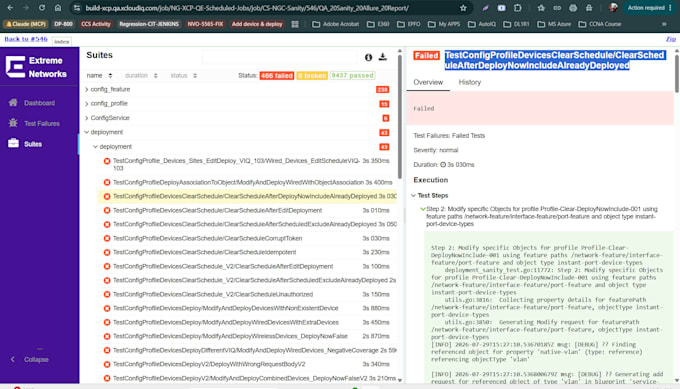
Task: Click the browser reload icon
Action: click(x=42, y=8)
